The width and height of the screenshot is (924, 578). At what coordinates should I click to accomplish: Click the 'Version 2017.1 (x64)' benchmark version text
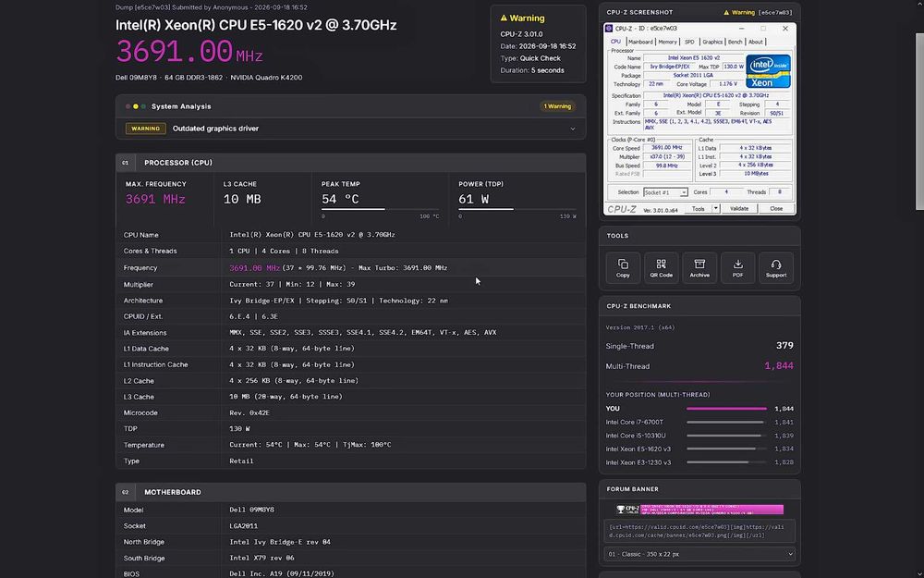coord(640,327)
